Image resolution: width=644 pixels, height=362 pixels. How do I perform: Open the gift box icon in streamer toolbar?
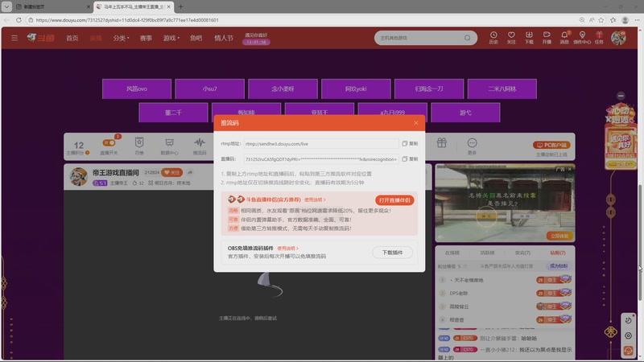point(441,143)
